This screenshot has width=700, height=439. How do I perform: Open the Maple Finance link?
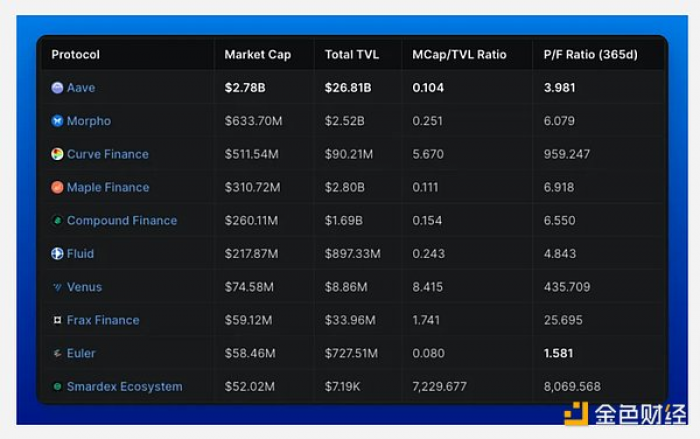(x=108, y=188)
